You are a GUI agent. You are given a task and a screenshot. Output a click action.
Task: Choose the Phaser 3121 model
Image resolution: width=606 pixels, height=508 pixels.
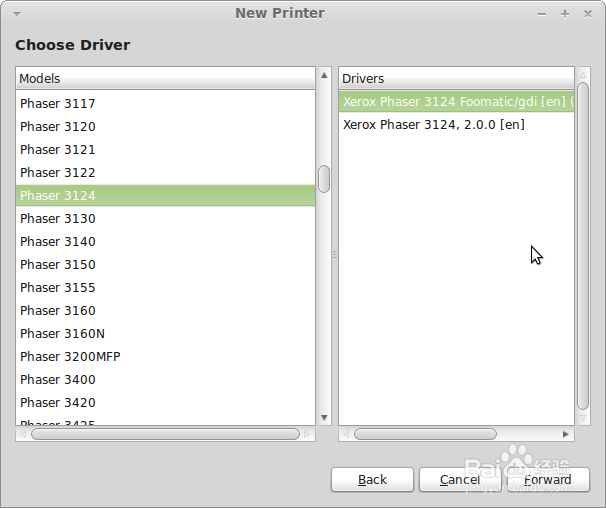(x=165, y=150)
